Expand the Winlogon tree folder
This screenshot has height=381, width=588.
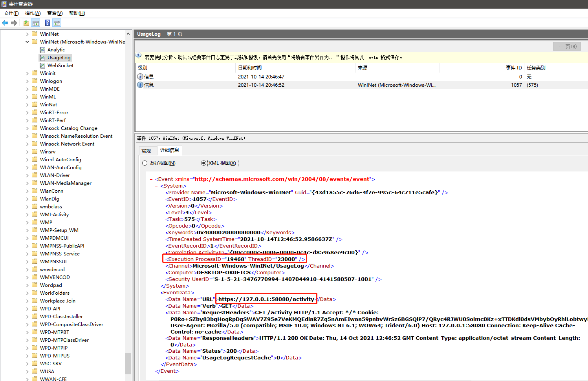coord(27,81)
